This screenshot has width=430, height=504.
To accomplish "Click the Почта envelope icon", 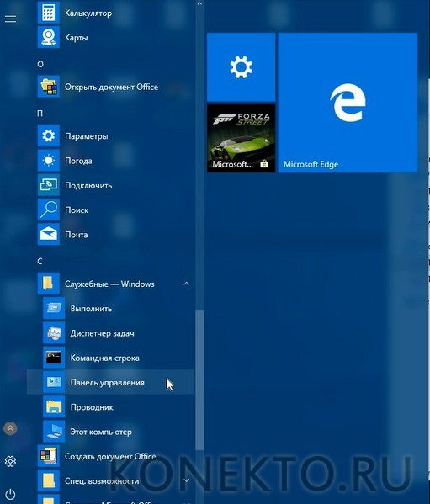I will [x=49, y=234].
